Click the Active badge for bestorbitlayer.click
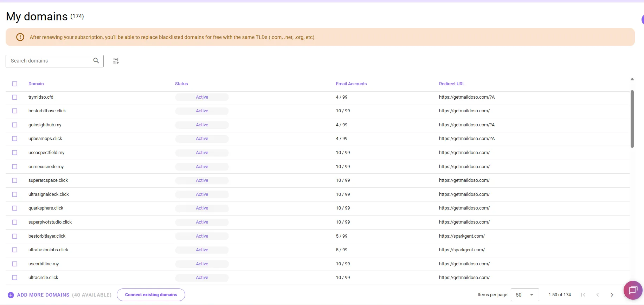The height and width of the screenshot is (305, 644). click(x=202, y=236)
